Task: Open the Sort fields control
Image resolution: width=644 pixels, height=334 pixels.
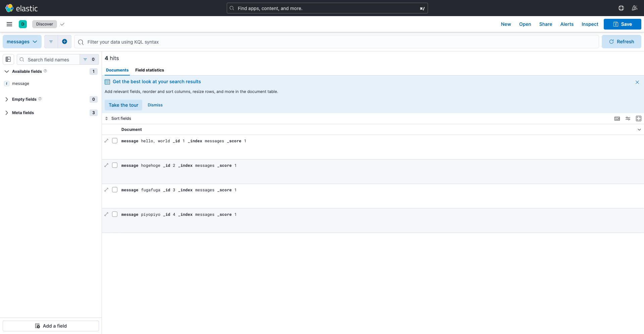Action: pos(118,118)
